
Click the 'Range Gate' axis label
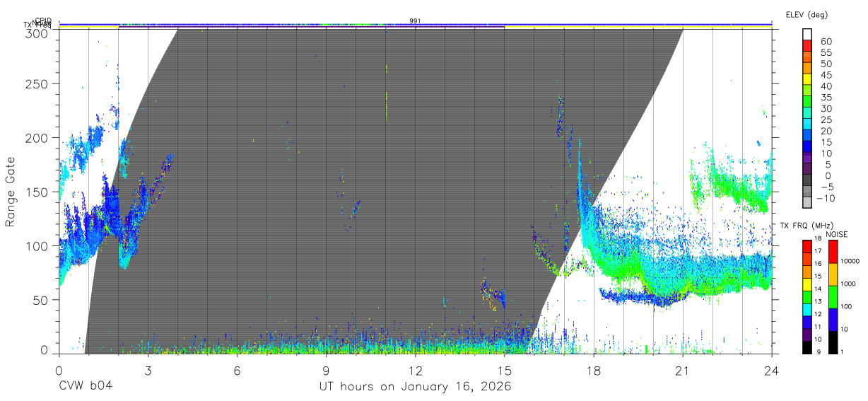coord(11,192)
